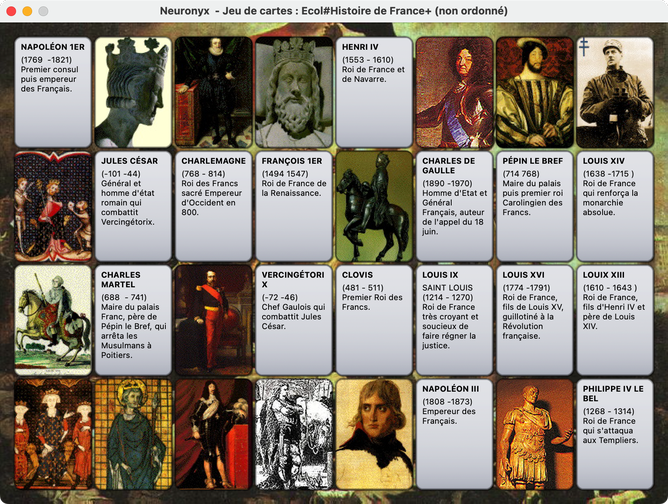Click the Napoléon III text card
The width and height of the screenshot is (668, 504).
(455, 434)
